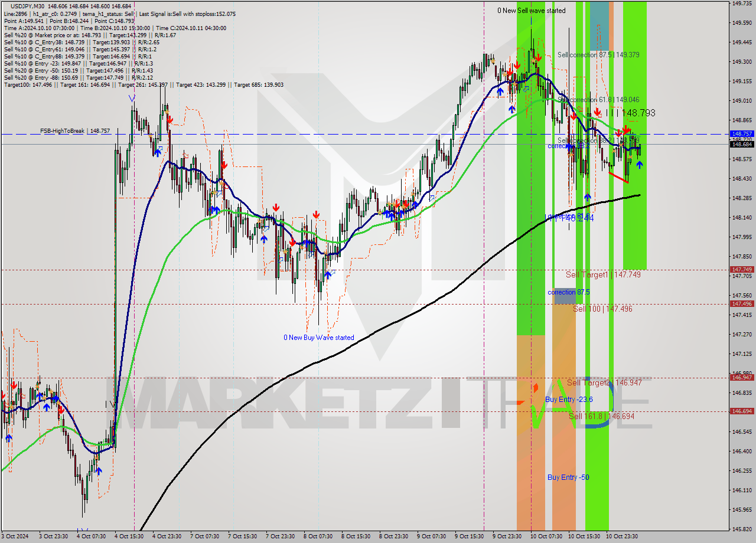This screenshot has width=756, height=543.
Task: Click the '10 Oct 07:30' time axis label
Action: pyautogui.click(x=546, y=537)
